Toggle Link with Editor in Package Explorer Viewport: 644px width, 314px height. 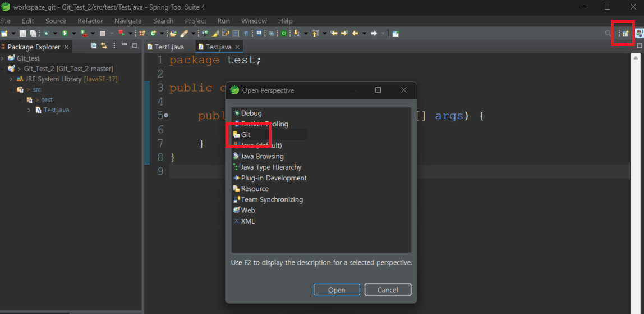[x=104, y=45]
